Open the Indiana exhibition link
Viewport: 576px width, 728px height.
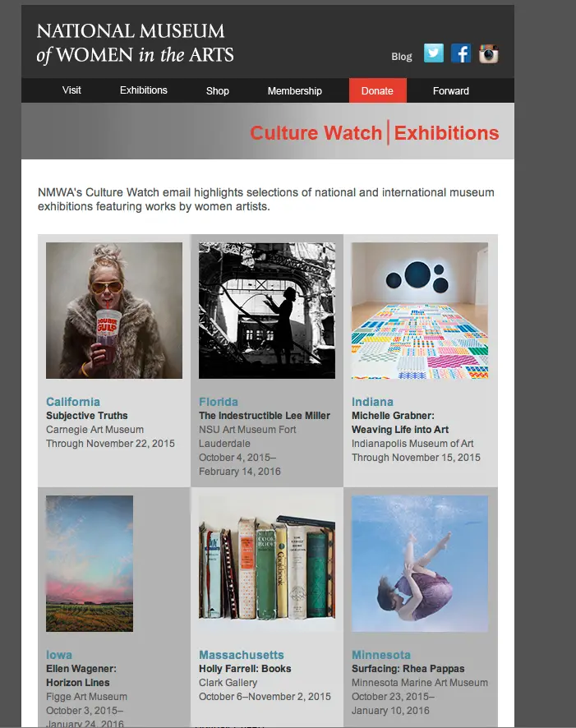[372, 402]
